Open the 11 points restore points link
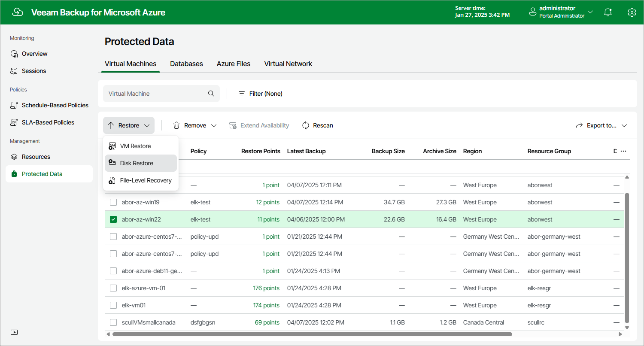Image resolution: width=644 pixels, height=346 pixels. (268, 219)
